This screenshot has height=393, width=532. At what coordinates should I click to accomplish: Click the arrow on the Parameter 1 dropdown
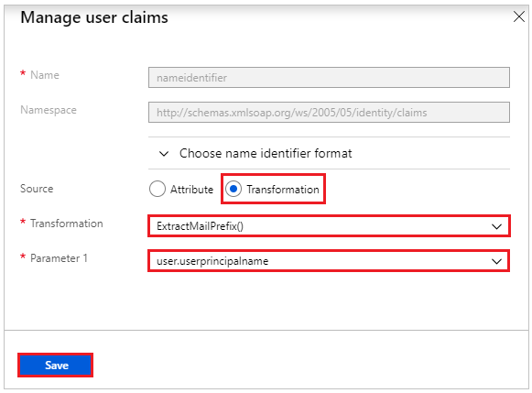coord(496,261)
